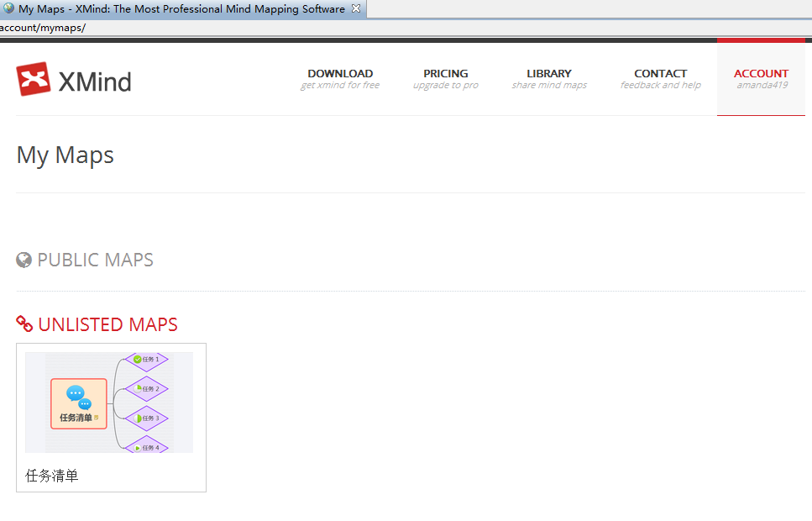Select CONTACT feedback and help
Screen dimensions: 812x521
pyautogui.click(x=660, y=78)
